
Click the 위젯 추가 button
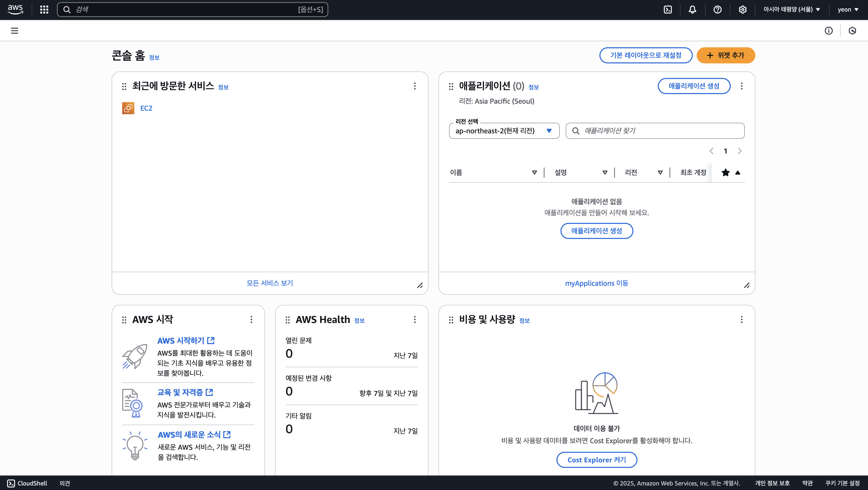(x=726, y=55)
